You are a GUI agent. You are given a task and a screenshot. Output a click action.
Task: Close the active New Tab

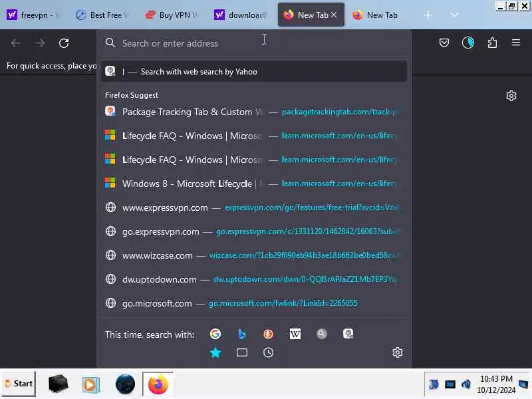point(334,15)
